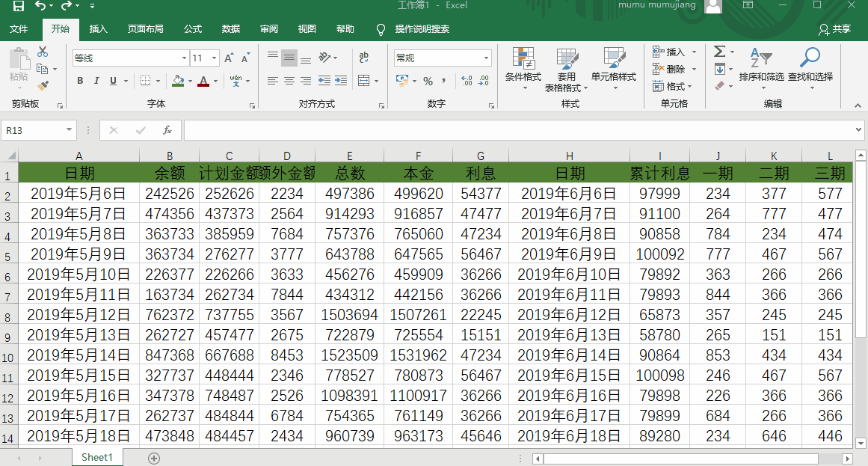Click the Save icon in title bar
The image size is (868, 466).
18,5
